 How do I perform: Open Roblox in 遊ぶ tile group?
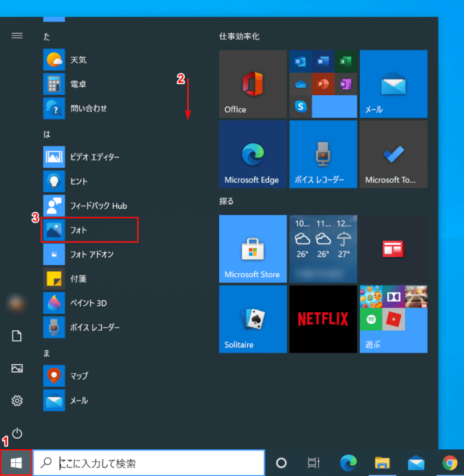coord(394,319)
